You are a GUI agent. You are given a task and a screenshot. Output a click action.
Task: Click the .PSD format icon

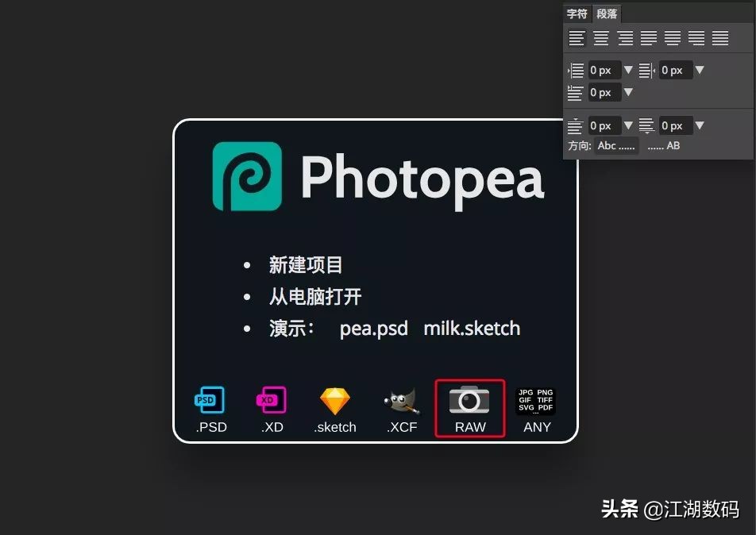click(x=210, y=399)
